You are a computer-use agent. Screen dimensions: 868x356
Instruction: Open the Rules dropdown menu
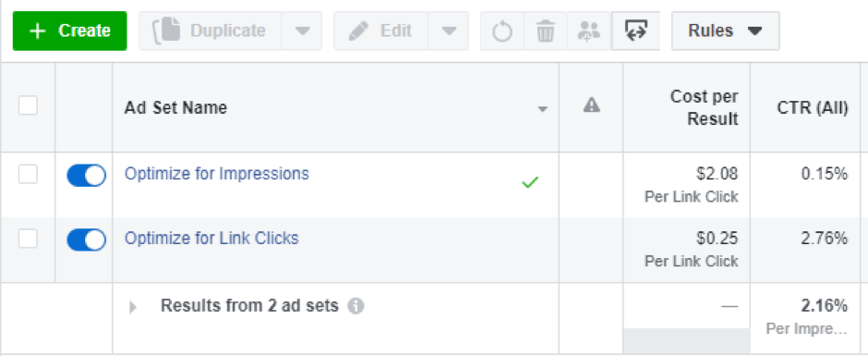[725, 31]
